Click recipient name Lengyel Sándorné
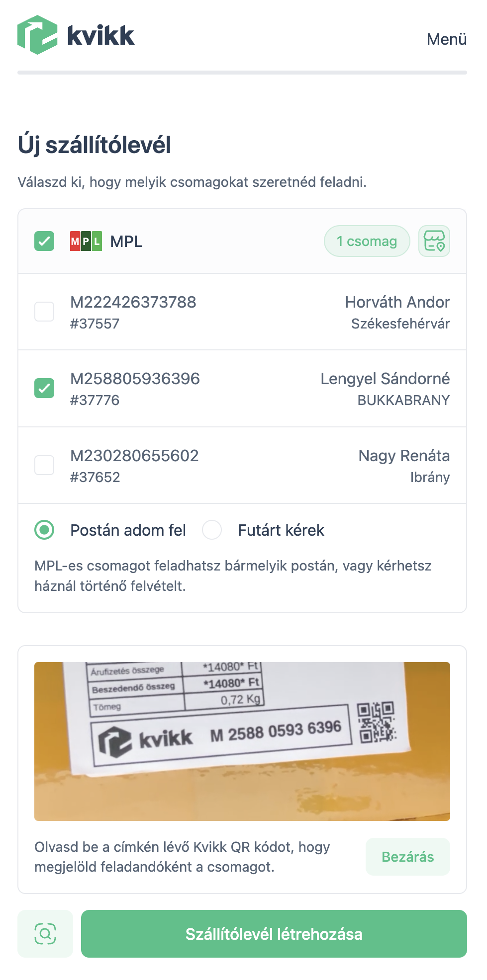This screenshot has width=487, height=980. pos(385,379)
